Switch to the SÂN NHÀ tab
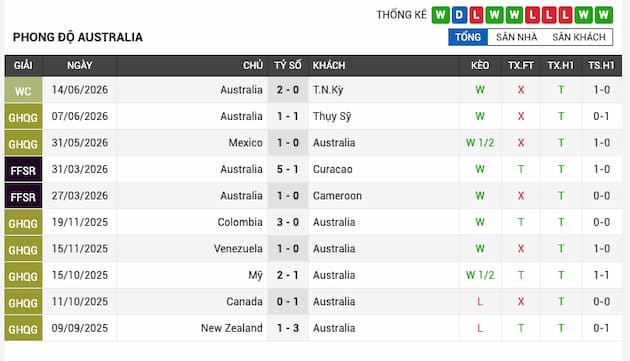This screenshot has width=630, height=361. (x=516, y=37)
